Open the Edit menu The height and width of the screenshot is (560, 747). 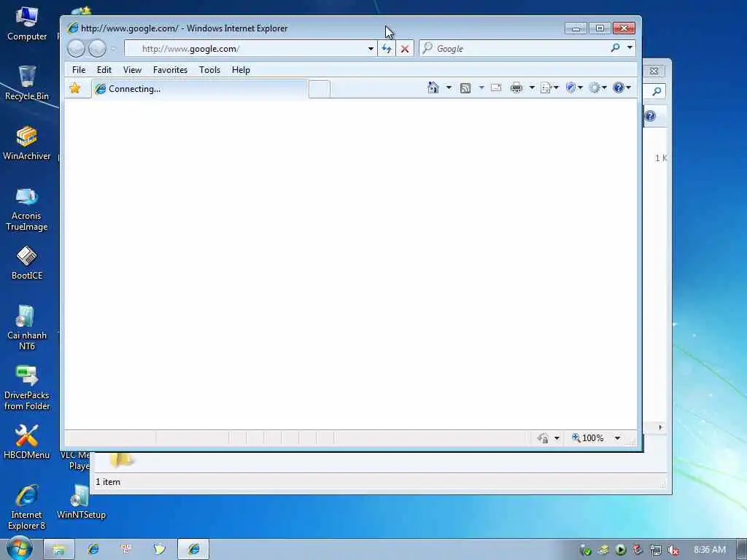coord(104,70)
